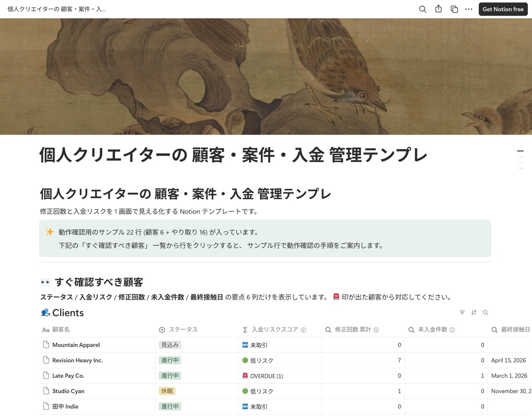
Task: Click the bird painting cover image
Action: [266, 76]
